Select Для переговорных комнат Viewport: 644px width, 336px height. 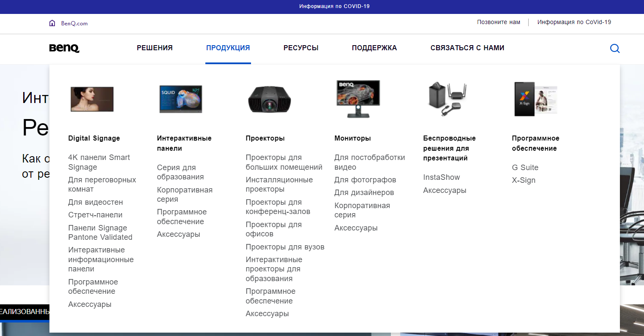(102, 184)
